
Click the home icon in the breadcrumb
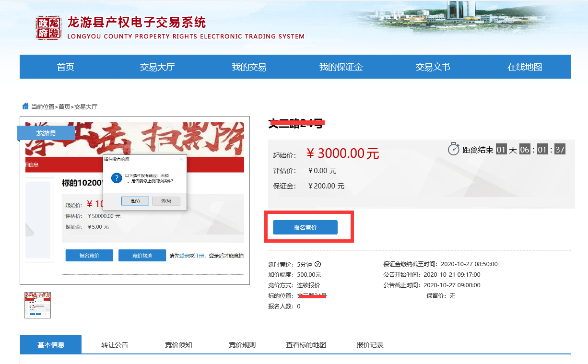click(25, 106)
